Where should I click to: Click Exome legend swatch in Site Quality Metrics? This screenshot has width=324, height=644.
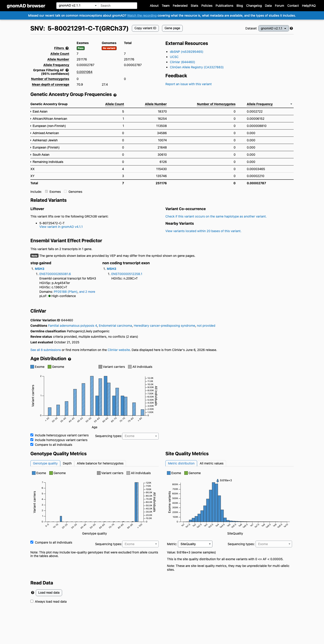[x=169, y=473]
